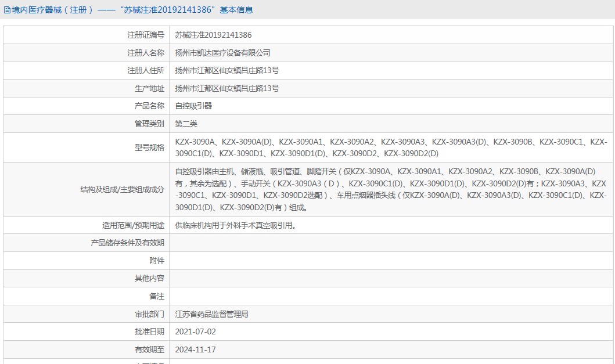Screen dimensions: 615x364
Task: Click the 有效期至 label
Action: point(149,349)
